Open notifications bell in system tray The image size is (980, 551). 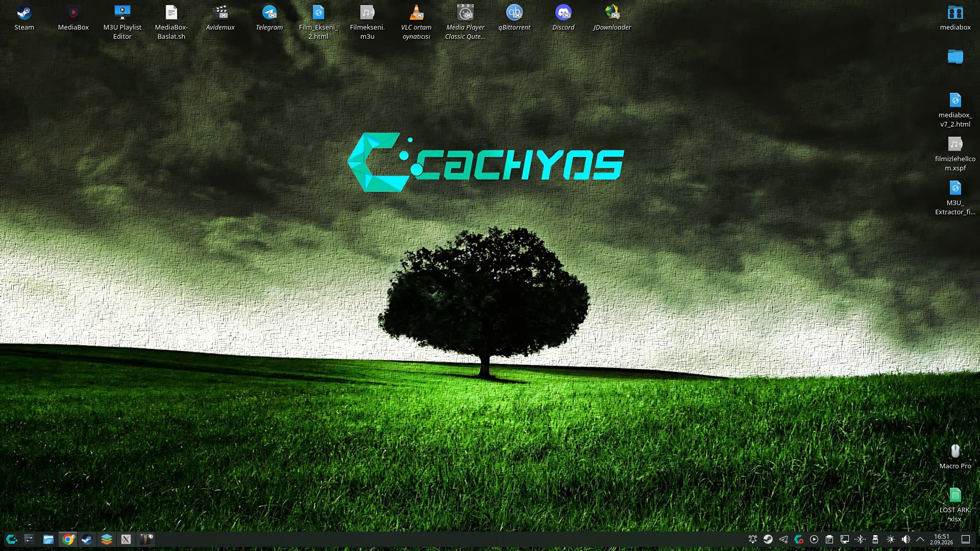pos(753,539)
